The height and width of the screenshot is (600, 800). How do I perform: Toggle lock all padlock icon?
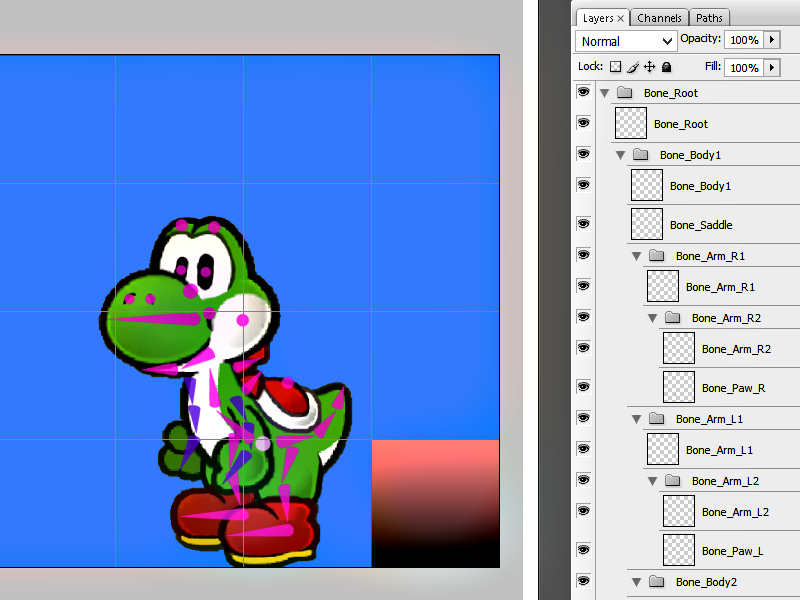pos(666,67)
